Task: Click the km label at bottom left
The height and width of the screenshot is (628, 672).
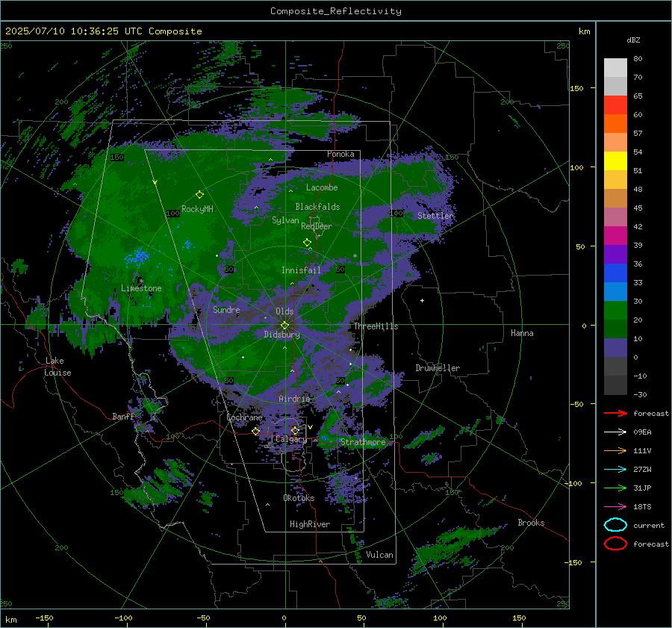Action: click(11, 620)
